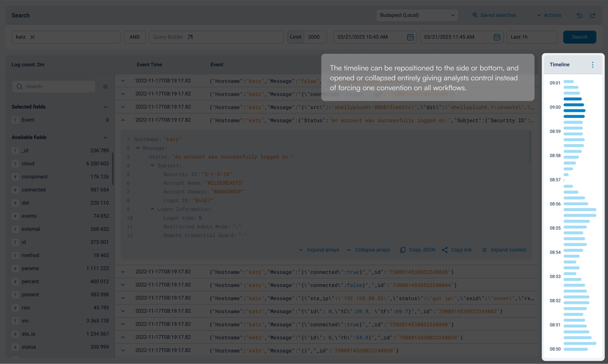608x364 pixels.
Task: Open the AND operator selector
Action: click(x=135, y=37)
